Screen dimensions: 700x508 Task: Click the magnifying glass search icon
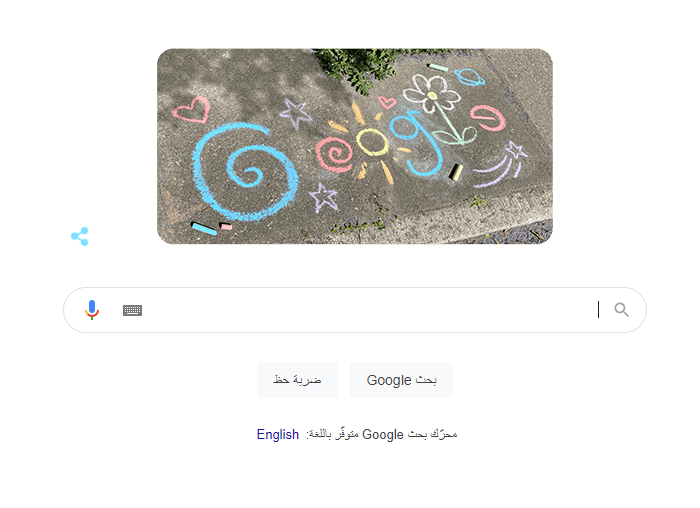pos(621,309)
